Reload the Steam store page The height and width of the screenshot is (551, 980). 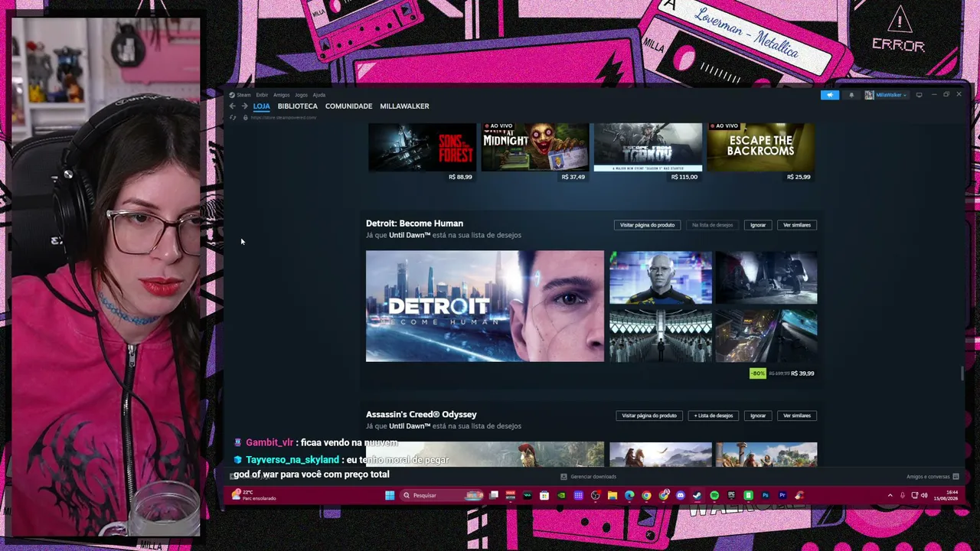point(233,118)
